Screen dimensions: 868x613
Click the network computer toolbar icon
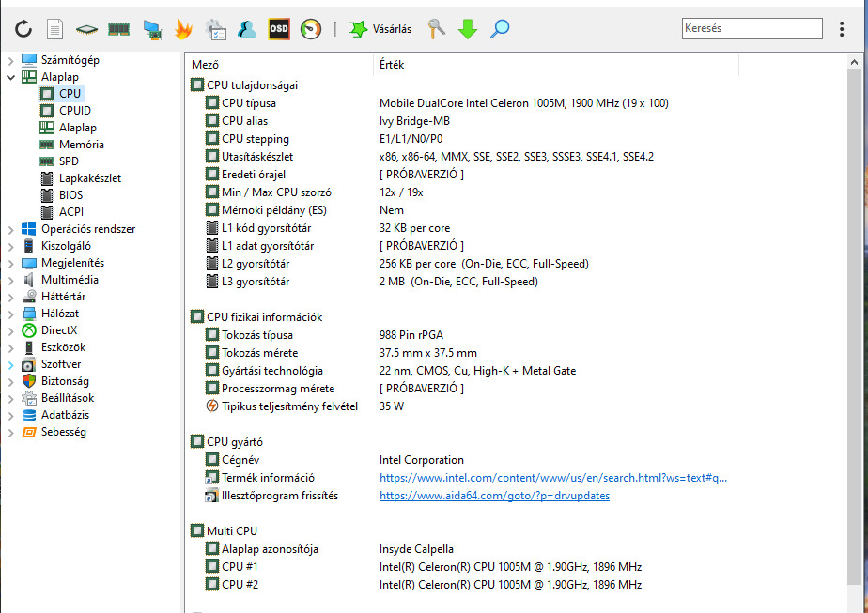click(151, 29)
